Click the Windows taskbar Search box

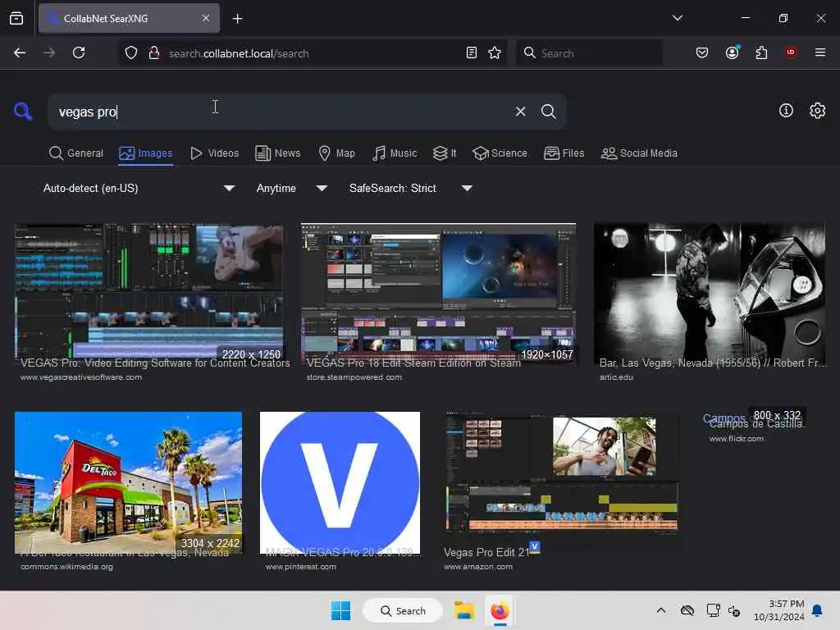(x=403, y=610)
